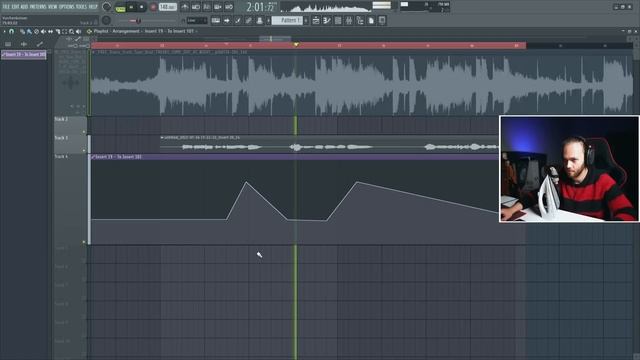Click the transport stop button

(x=142, y=7)
